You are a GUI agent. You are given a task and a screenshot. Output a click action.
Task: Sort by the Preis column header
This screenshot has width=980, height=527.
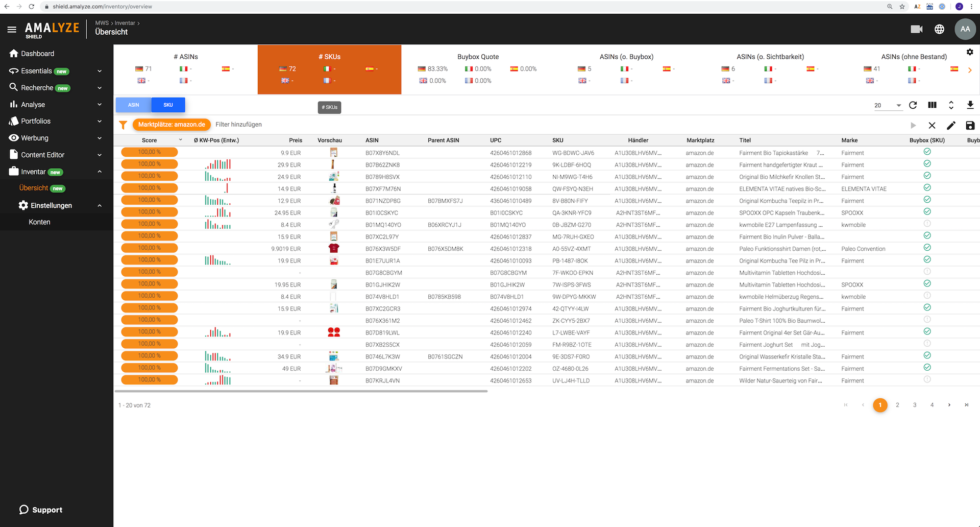(296, 140)
